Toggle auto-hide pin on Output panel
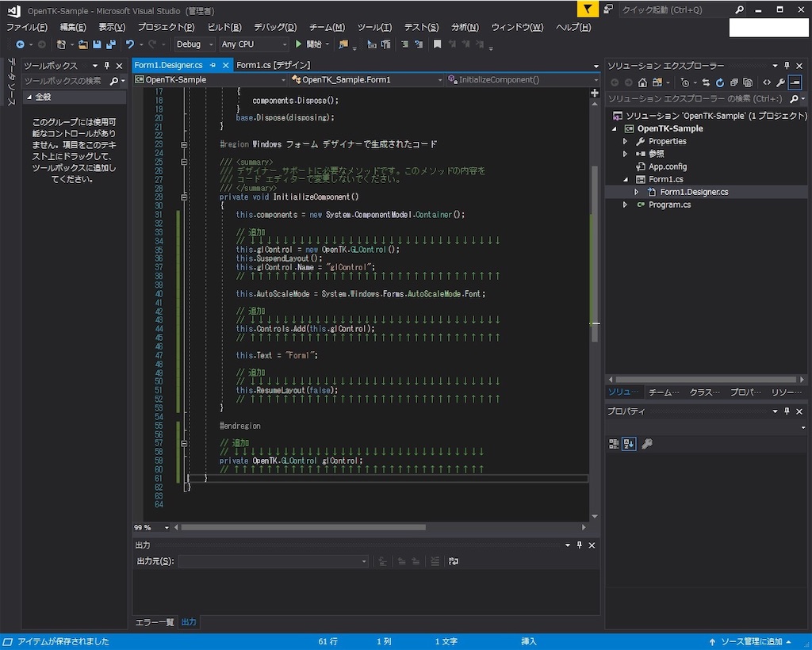This screenshot has height=650, width=812. [x=579, y=545]
